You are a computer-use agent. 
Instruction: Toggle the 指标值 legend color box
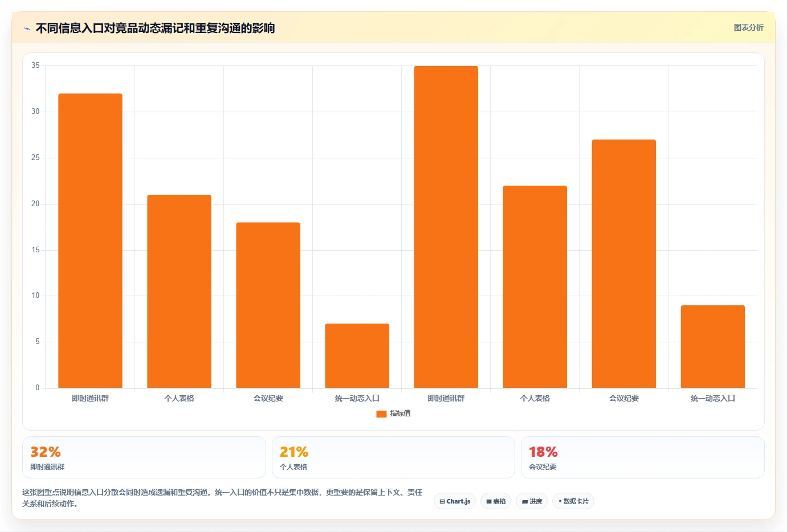pos(381,414)
